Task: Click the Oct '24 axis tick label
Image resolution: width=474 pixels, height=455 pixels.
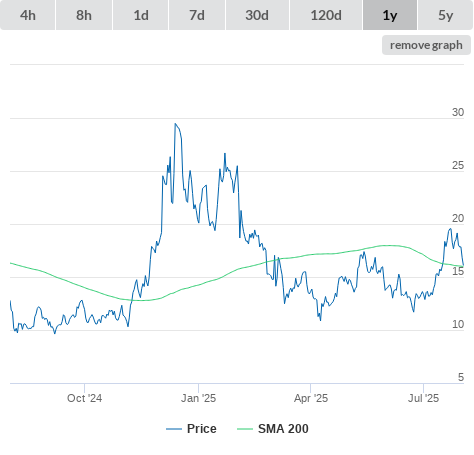Action: click(x=84, y=398)
